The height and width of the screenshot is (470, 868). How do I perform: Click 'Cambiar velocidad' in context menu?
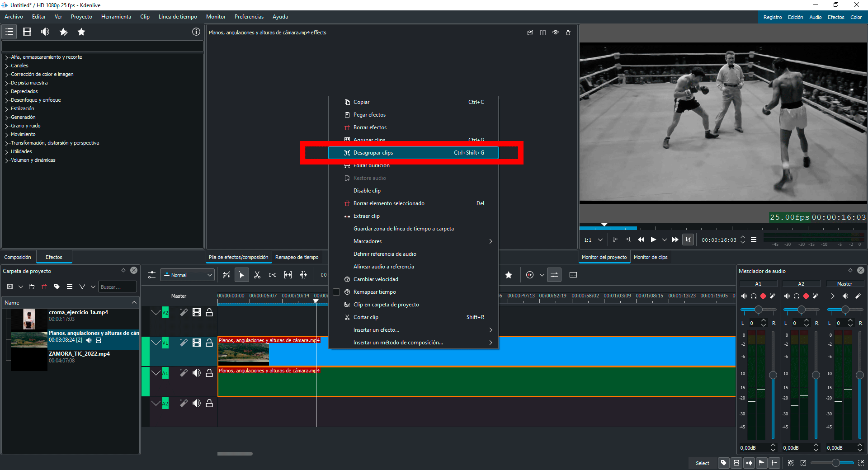point(413,279)
